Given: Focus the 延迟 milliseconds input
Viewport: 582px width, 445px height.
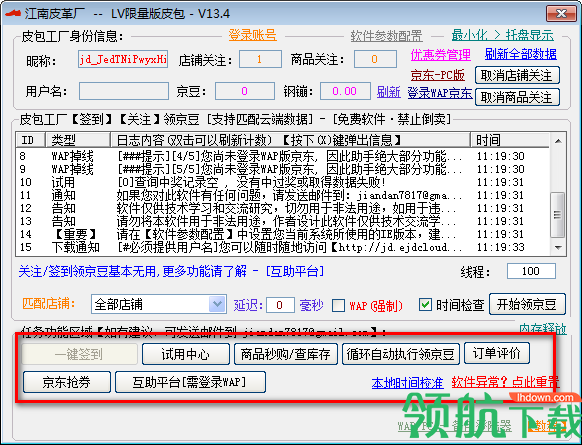Looking at the screenshot, I should (x=280, y=305).
